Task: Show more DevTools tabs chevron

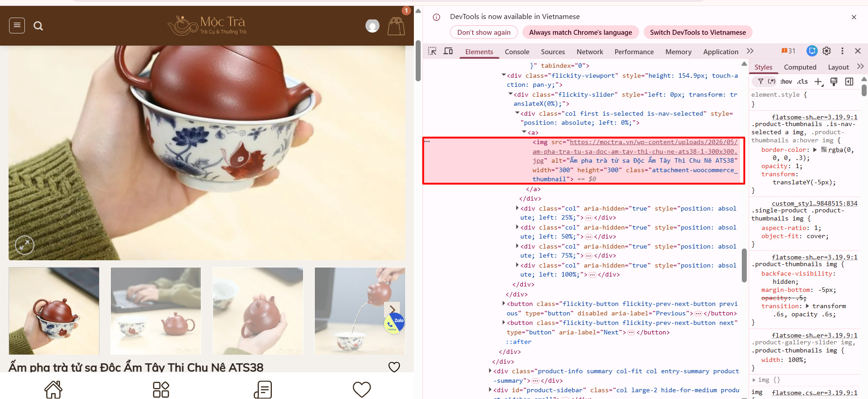Action: click(x=750, y=51)
